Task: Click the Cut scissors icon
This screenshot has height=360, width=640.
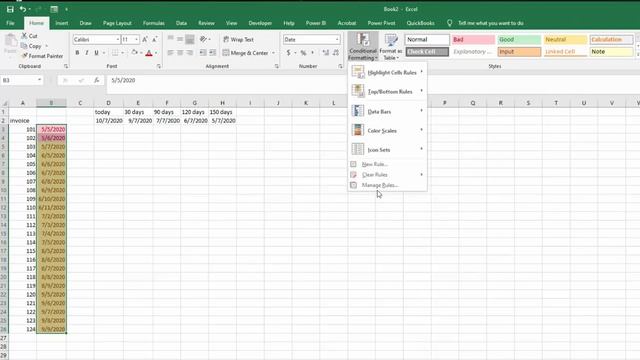Action: pyautogui.click(x=24, y=36)
